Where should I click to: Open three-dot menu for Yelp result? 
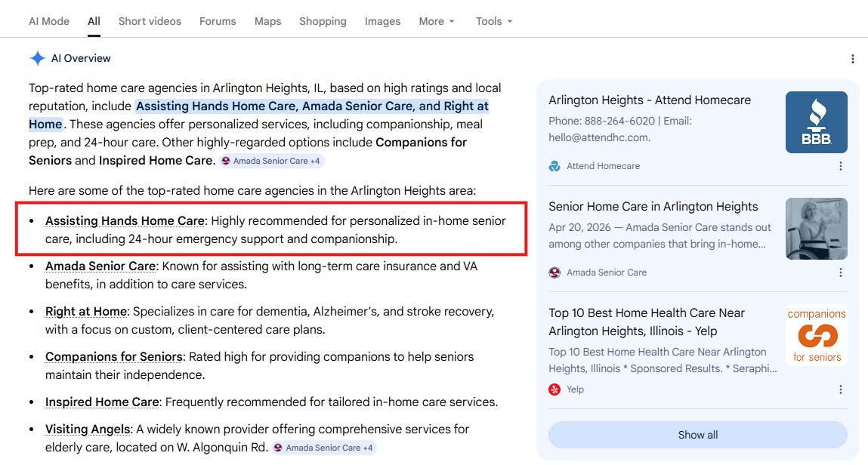click(840, 390)
